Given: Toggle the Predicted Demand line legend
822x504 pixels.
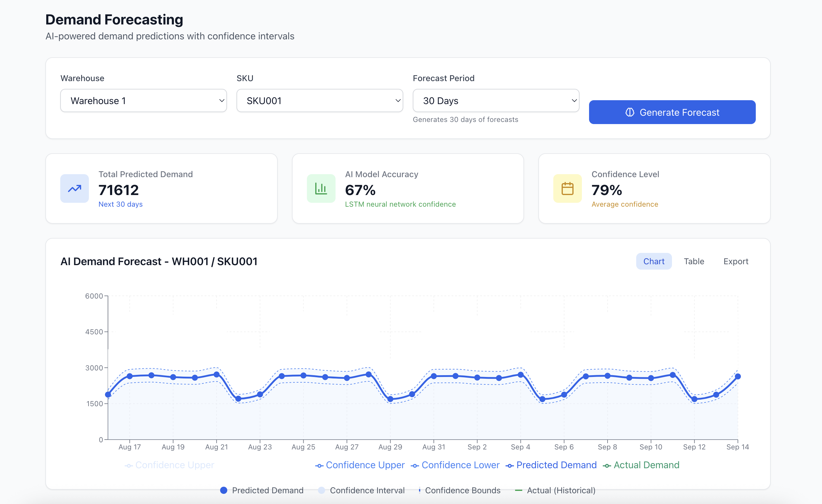Looking at the screenshot, I should [x=551, y=465].
